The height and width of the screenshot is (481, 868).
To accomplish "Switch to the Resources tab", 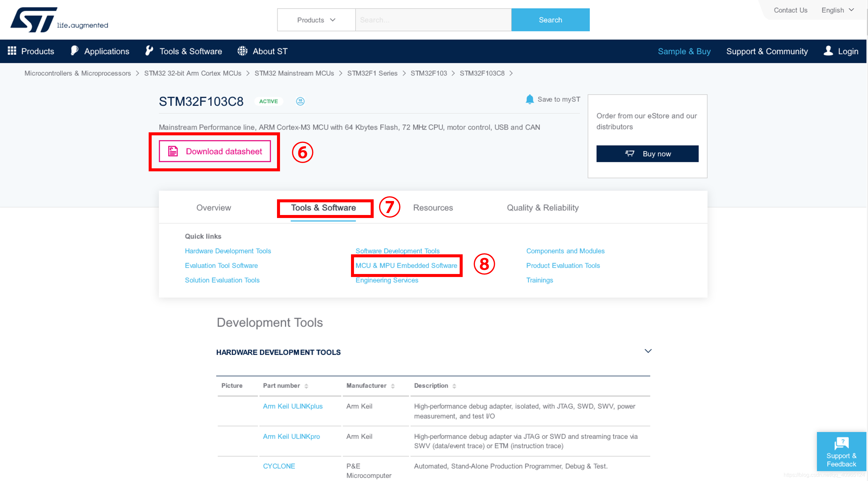I will coord(433,208).
